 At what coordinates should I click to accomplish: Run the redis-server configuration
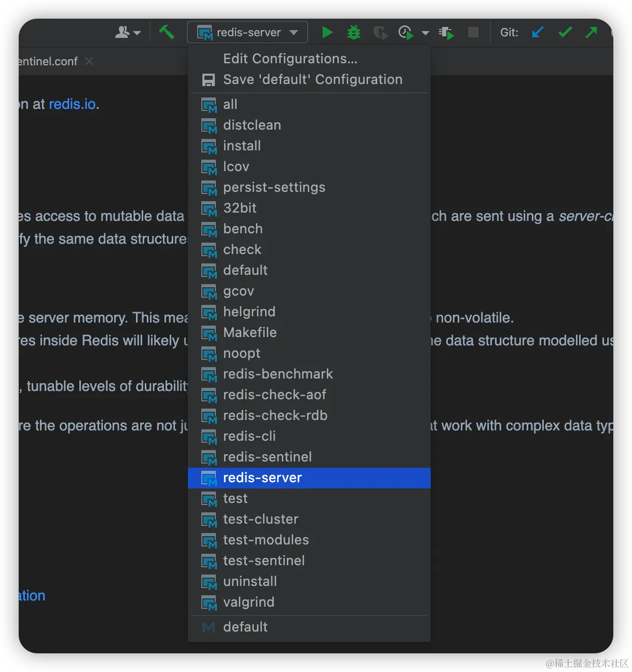[x=327, y=32]
